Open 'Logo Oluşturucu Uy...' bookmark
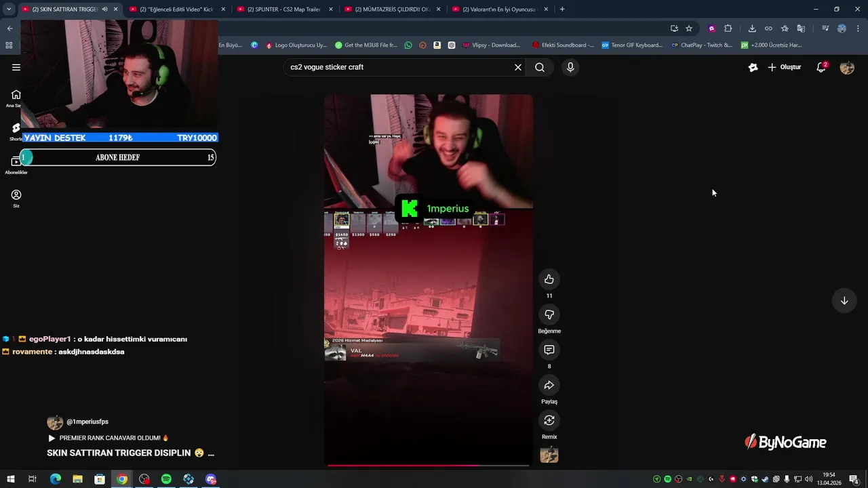Viewport: 868px width, 488px height. coord(296,45)
